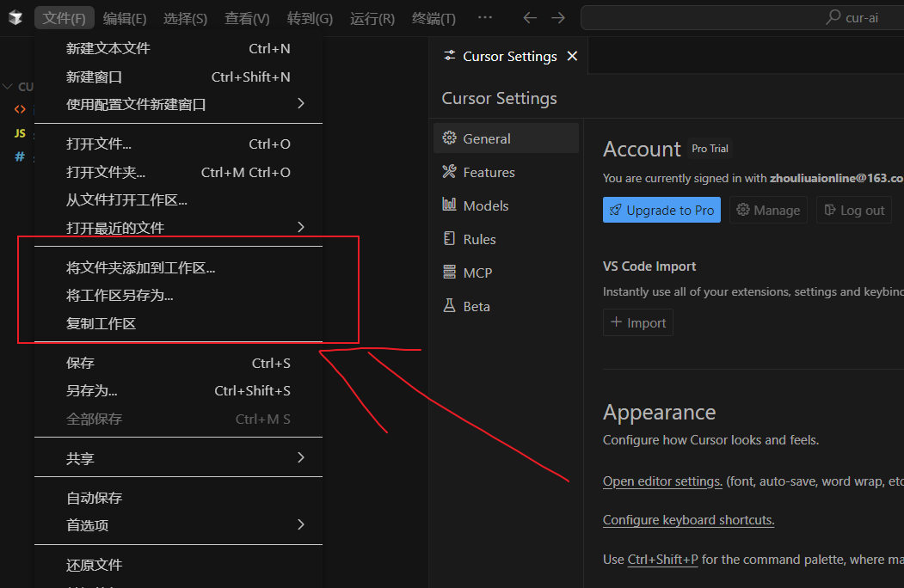Screen dimensions: 904x588
Task: Open the 文件(F) menu
Action: (64, 18)
